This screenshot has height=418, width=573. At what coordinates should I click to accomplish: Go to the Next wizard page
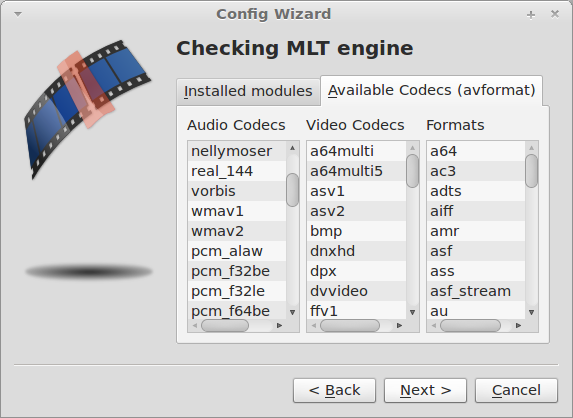tap(425, 390)
